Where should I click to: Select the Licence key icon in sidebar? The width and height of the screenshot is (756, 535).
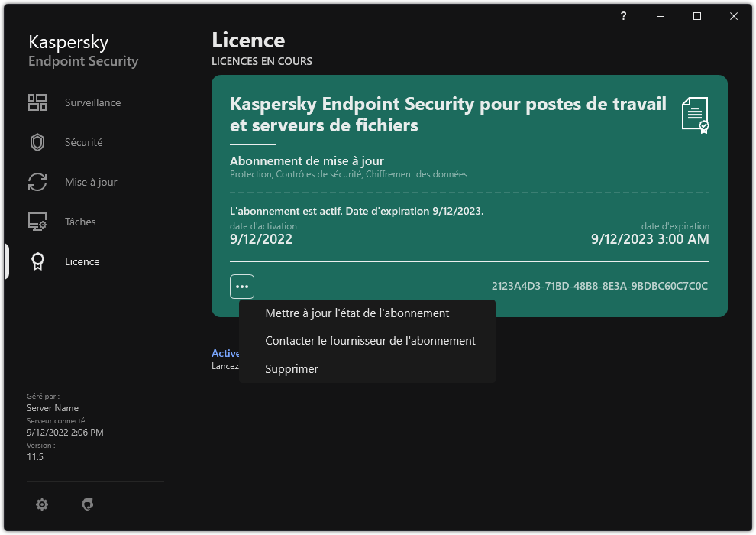point(37,261)
